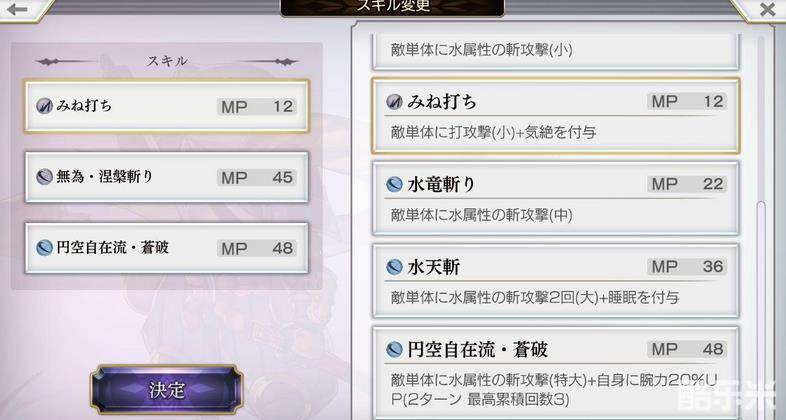The height and width of the screenshot is (420, 786).
Task: Click the みね打ち icon in equipped skills
Action: (44, 106)
